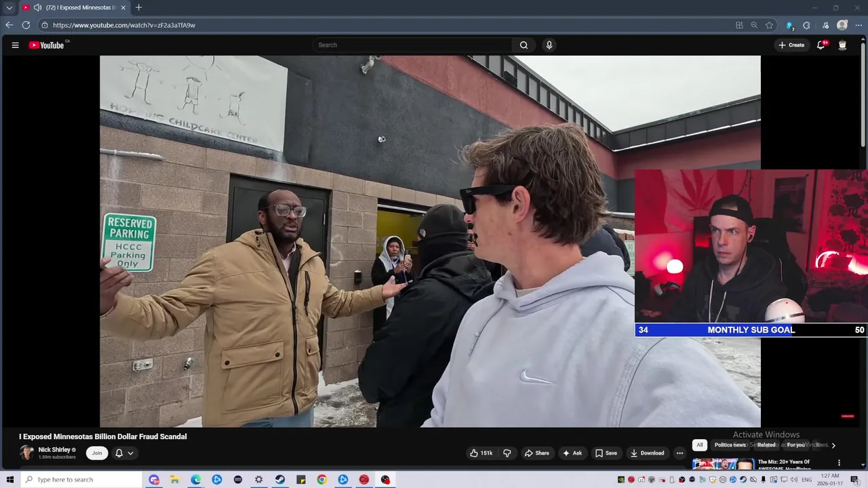Open Steam from the taskbar
Viewport: 868px width, 488px height.
[x=279, y=480]
